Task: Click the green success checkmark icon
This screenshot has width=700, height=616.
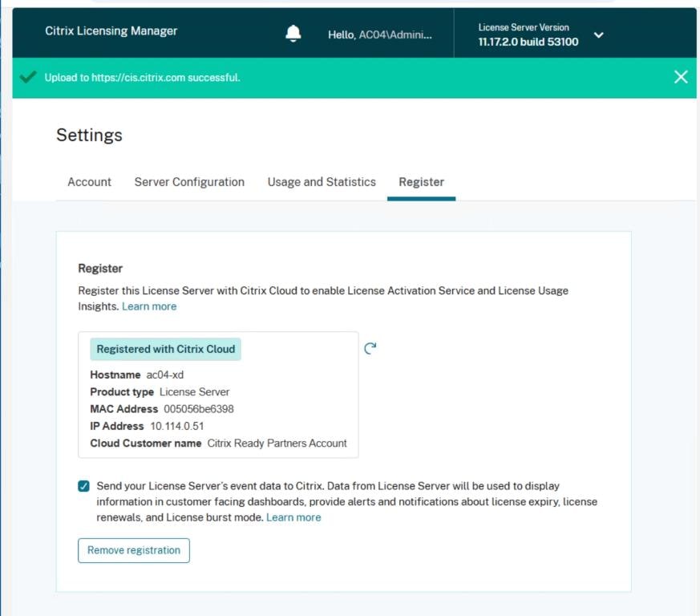Action: coord(28,77)
